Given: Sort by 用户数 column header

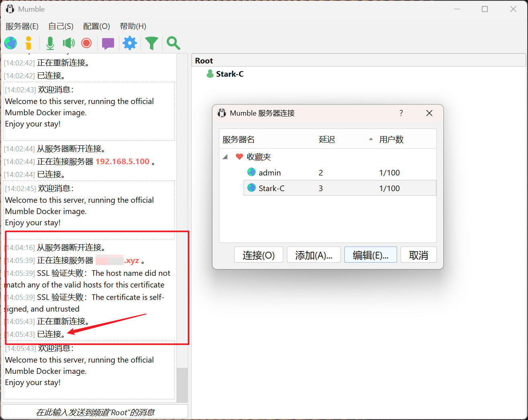Looking at the screenshot, I should pos(391,139).
